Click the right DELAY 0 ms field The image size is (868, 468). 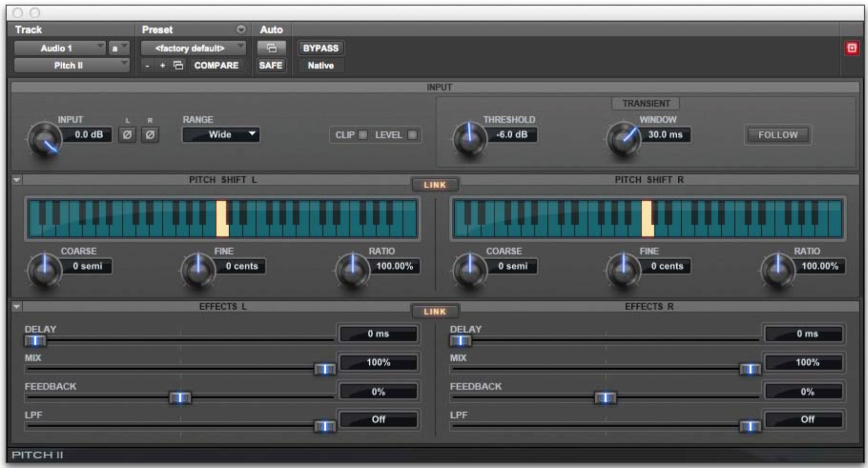click(x=804, y=334)
